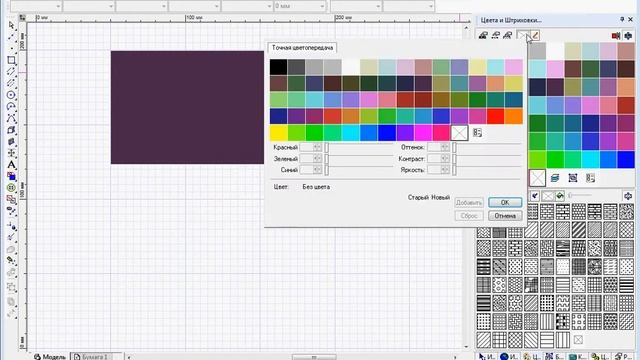Click the canvas vertical scrollbar down arrow
The width and height of the screenshot is (640, 360).
466,347
